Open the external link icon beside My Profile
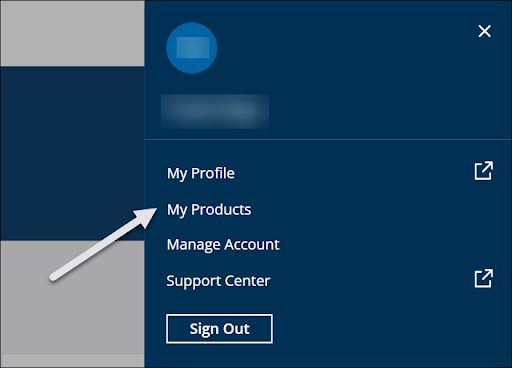Viewport: 512px width, 368px height. coord(483,171)
